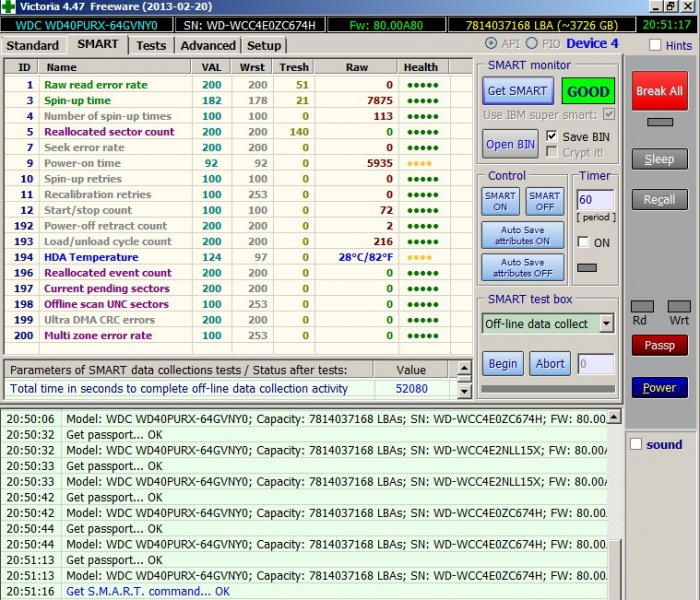Enable the Hints checkbox
The height and width of the screenshot is (600, 700).
[655, 45]
